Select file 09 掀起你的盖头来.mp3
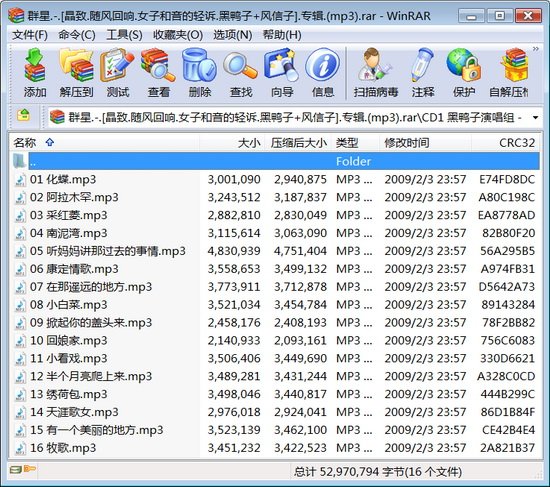The image size is (550, 487). [275, 323]
